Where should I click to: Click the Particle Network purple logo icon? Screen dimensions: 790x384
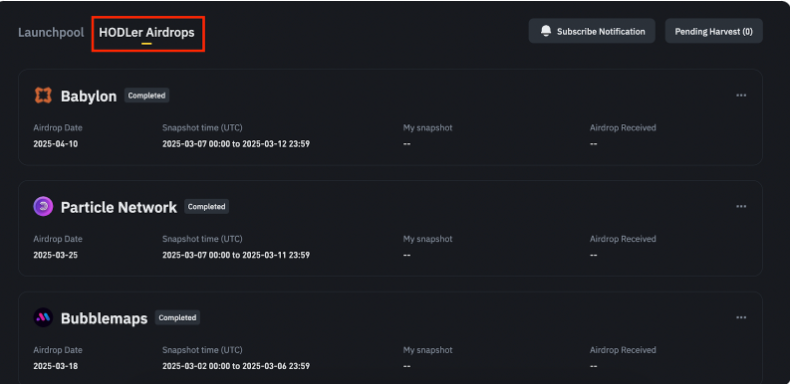(43, 207)
